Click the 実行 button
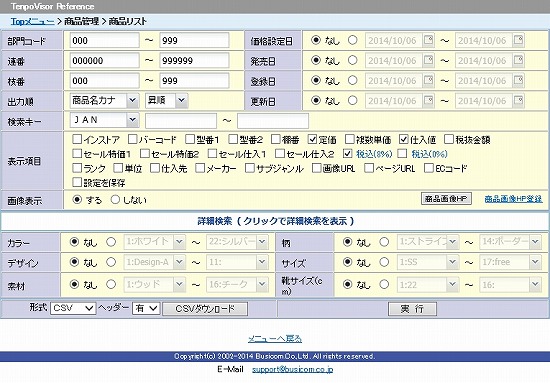Viewport: 550px width, 383px height. coord(412,309)
